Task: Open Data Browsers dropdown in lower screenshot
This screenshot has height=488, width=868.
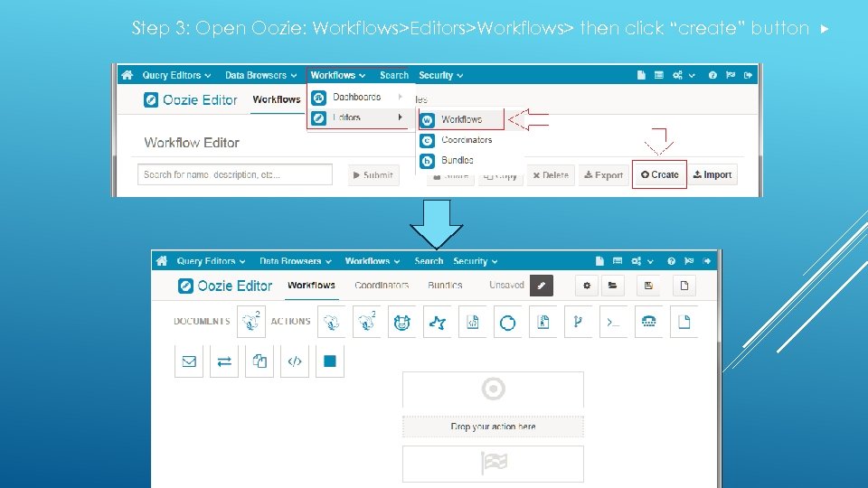Action: [296, 261]
